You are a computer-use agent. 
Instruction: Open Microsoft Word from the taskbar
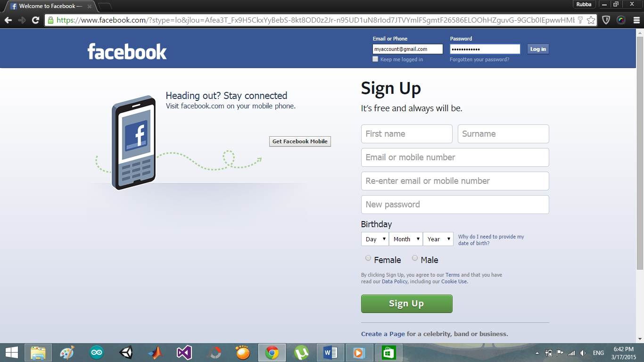(330, 353)
